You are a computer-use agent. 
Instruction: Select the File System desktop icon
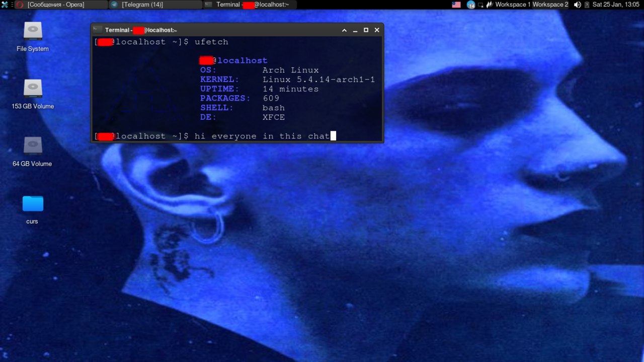click(x=33, y=31)
